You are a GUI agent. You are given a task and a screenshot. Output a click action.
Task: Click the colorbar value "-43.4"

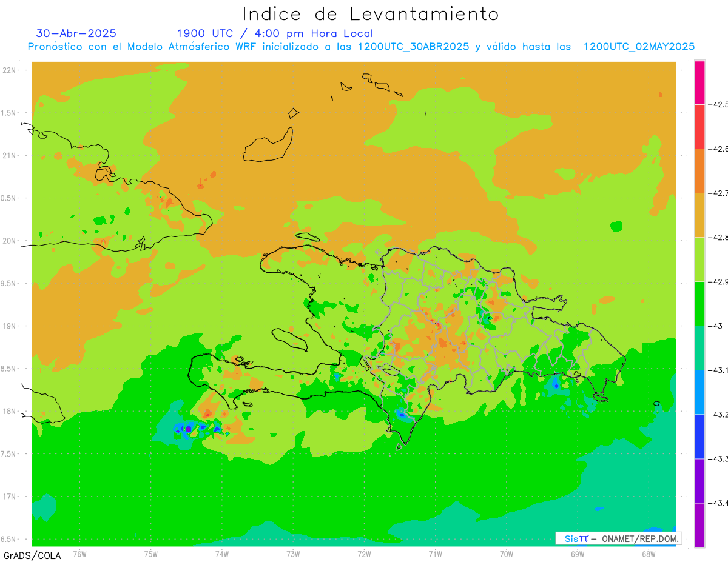pyautogui.click(x=719, y=503)
